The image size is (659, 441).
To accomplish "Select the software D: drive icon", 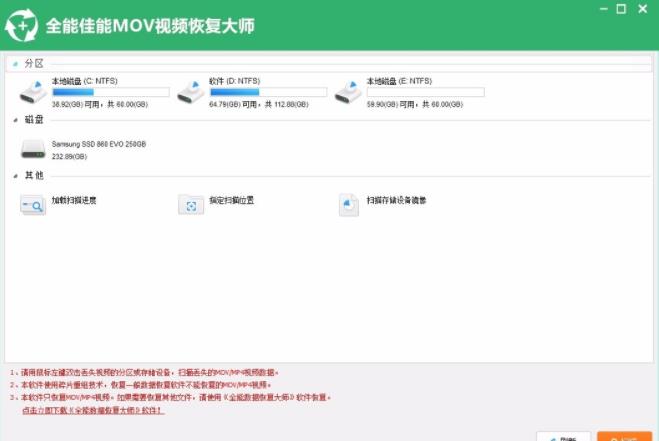I will (191, 93).
